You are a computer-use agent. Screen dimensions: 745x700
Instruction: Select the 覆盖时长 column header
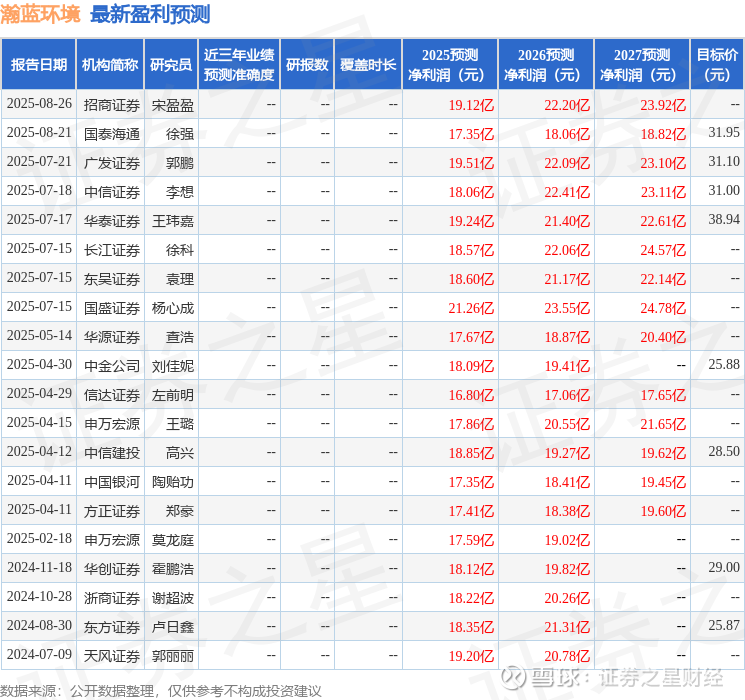pyautogui.click(x=368, y=64)
